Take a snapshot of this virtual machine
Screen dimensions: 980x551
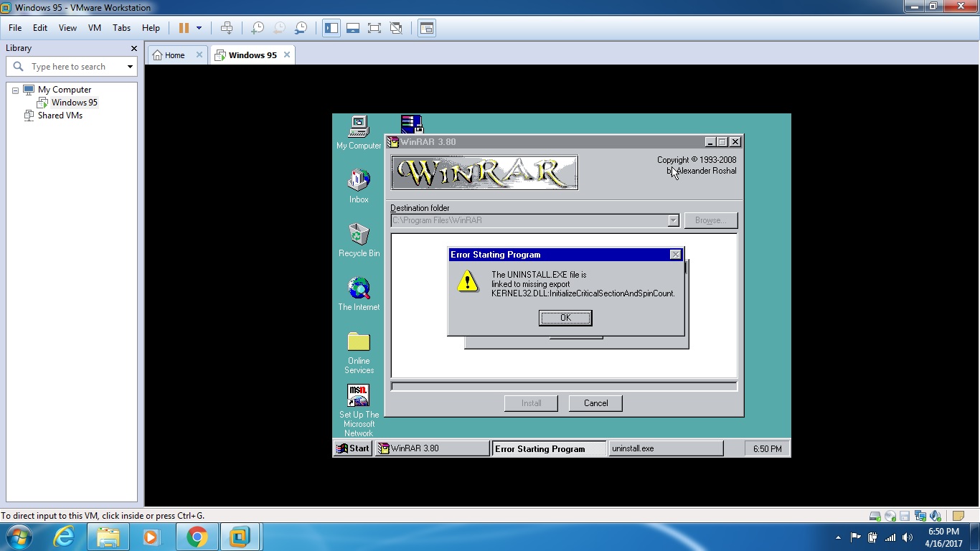tap(258, 28)
